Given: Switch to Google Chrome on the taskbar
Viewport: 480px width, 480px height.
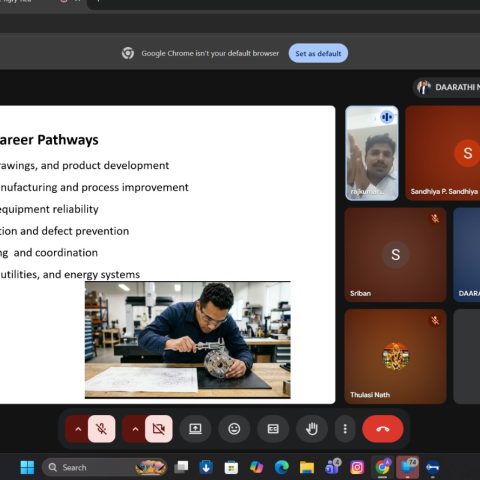Looking at the screenshot, I should tap(382, 467).
